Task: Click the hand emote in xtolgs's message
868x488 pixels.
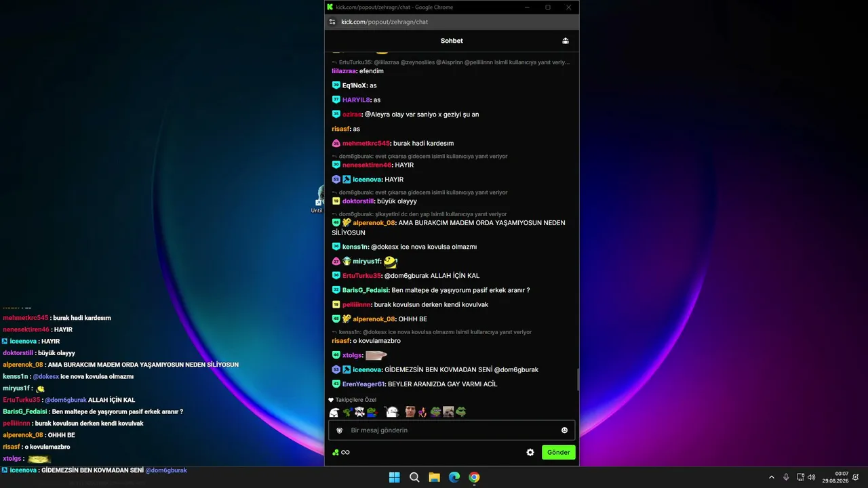Action: pyautogui.click(x=376, y=355)
